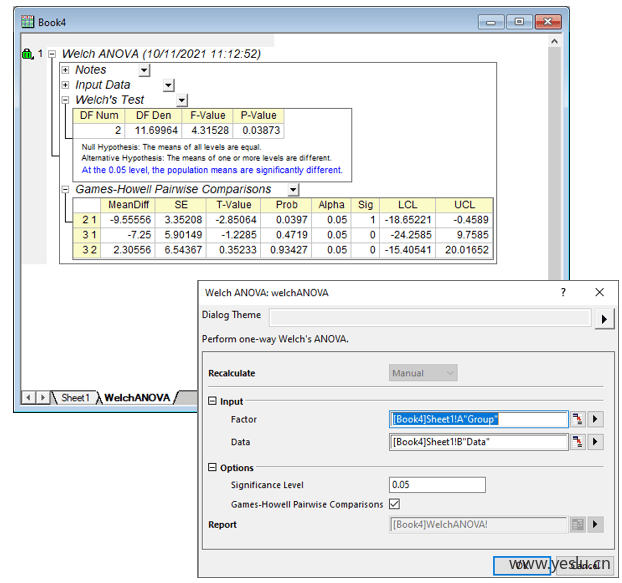Collapse the Input group in dialog
The image size is (622, 583).
click(213, 401)
